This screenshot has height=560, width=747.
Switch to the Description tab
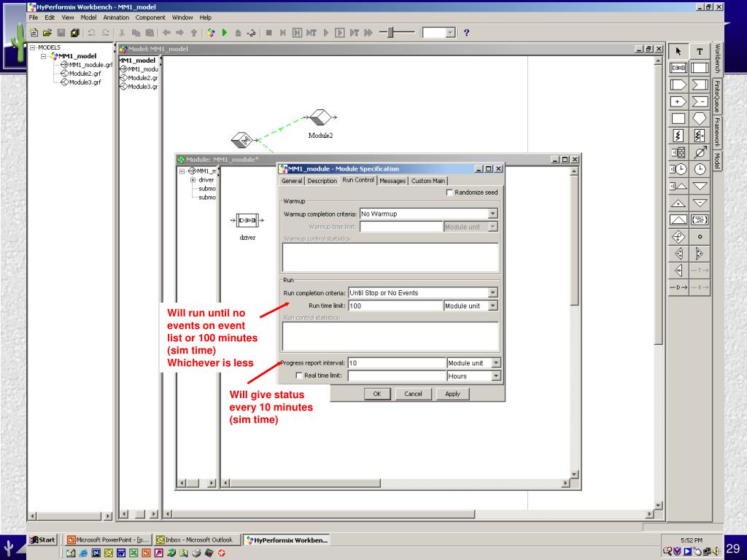point(322,181)
